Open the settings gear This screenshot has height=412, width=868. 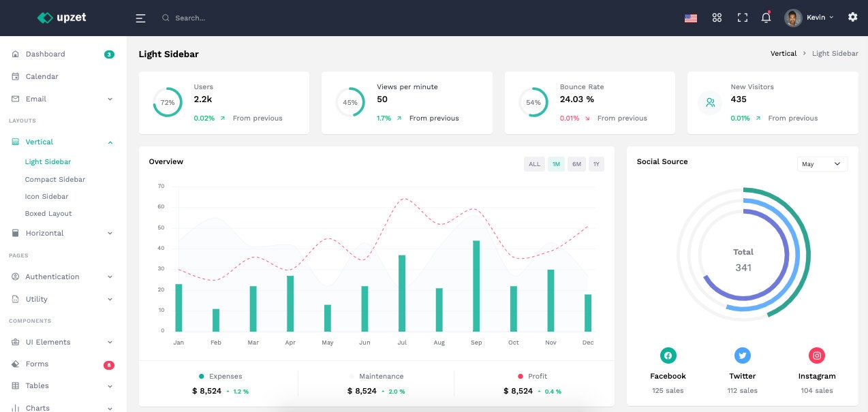coord(852,16)
